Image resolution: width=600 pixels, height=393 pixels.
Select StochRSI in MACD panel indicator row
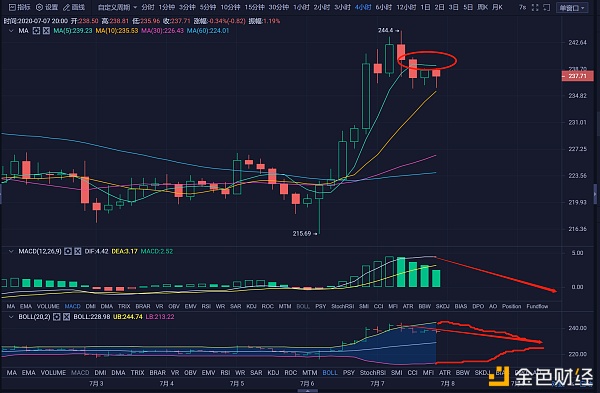(x=342, y=307)
